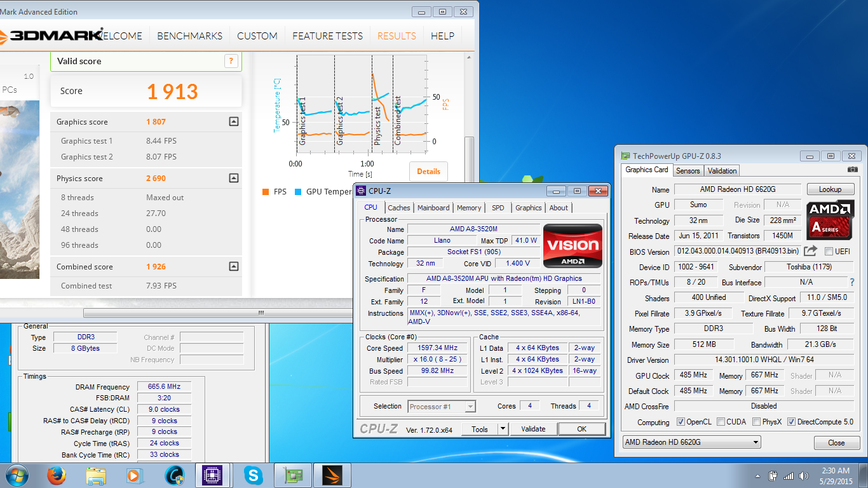This screenshot has height=488, width=868.
Task: Switch to GPU-Z via its taskbar icon
Action: tap(293, 475)
